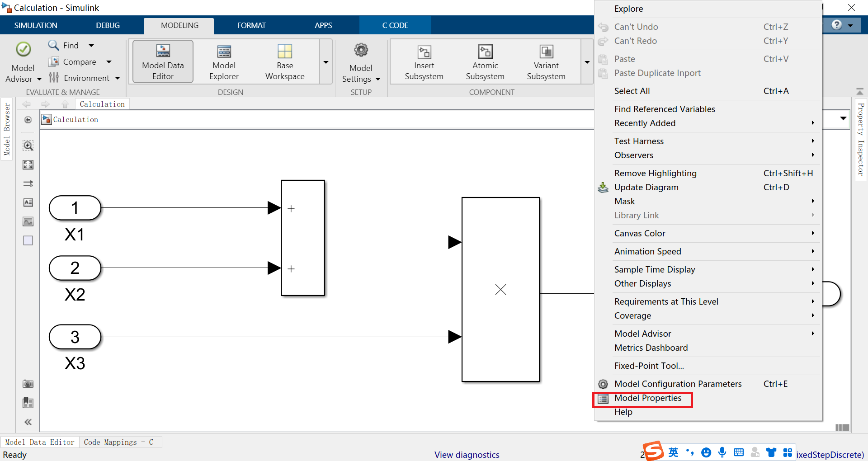Click the Hide/Show Explorer Bar icon
The width and height of the screenshot is (868, 461).
click(x=28, y=120)
